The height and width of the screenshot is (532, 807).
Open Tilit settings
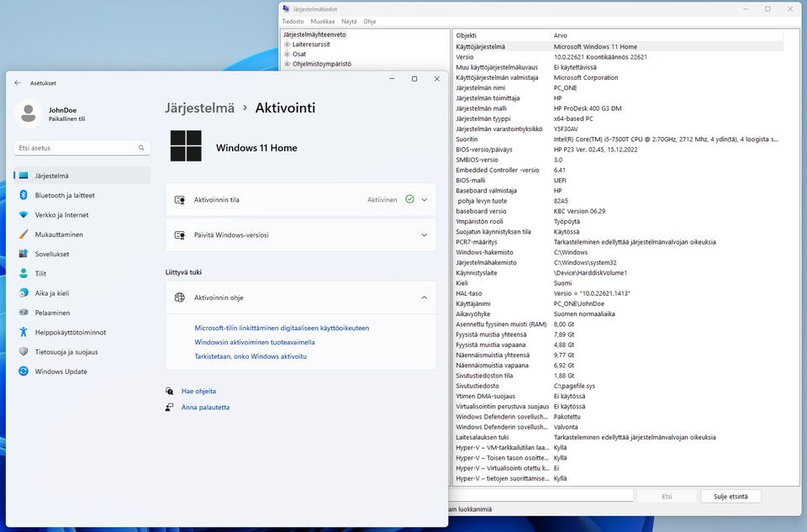[82, 273]
